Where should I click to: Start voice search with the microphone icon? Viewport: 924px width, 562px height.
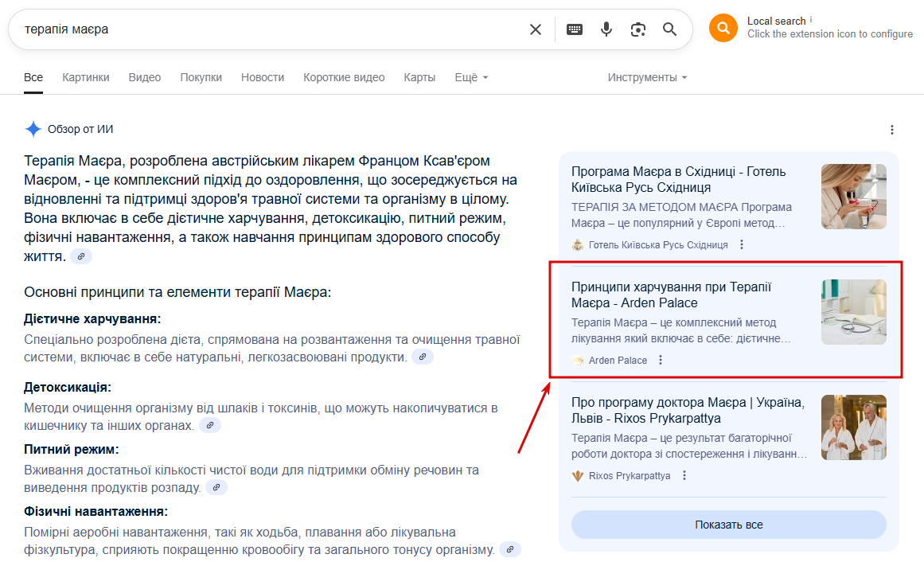pos(606,29)
